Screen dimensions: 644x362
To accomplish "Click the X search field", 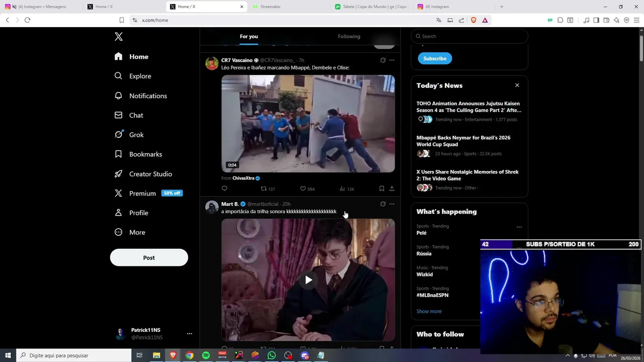I will pos(469,36).
